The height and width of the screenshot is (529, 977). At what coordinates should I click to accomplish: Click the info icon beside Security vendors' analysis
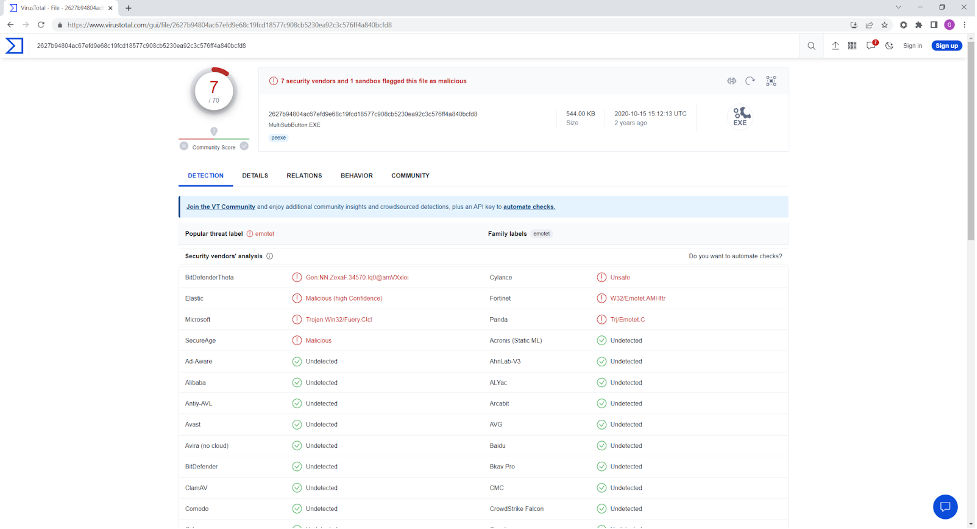point(270,256)
